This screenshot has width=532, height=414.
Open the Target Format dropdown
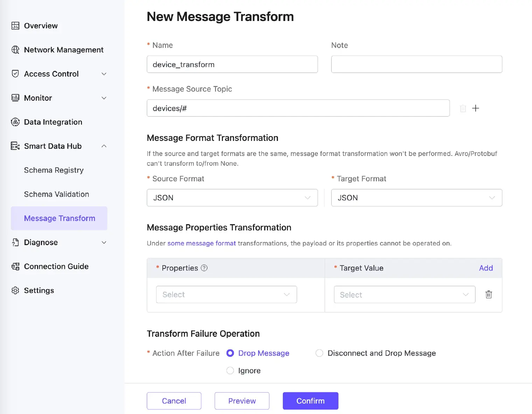(x=417, y=198)
